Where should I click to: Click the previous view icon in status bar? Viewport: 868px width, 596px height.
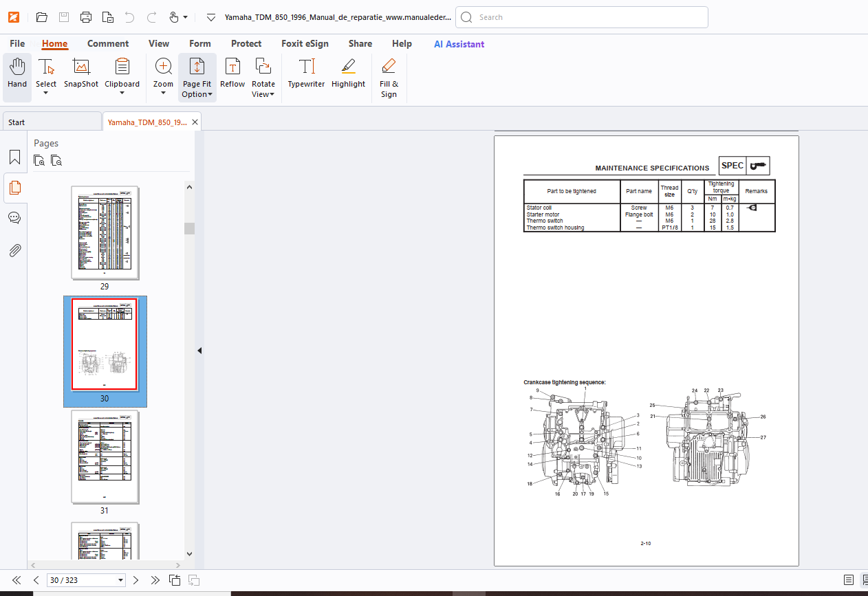[175, 580]
